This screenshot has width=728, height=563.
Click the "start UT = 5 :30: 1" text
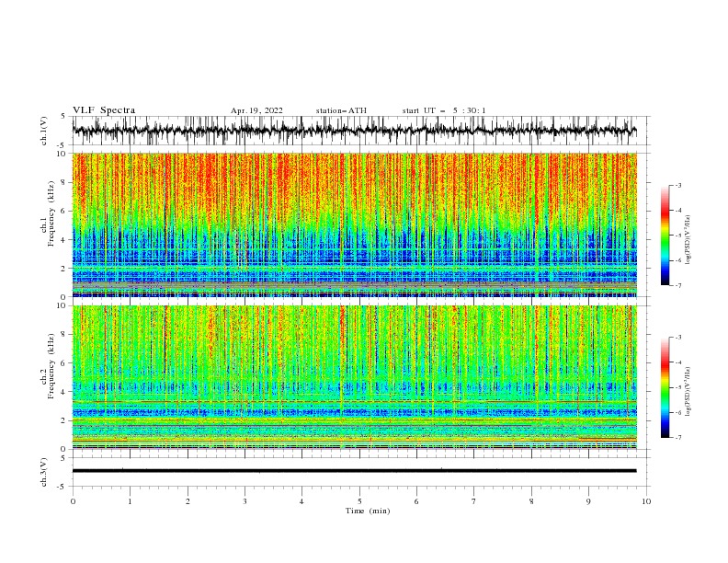coord(444,110)
